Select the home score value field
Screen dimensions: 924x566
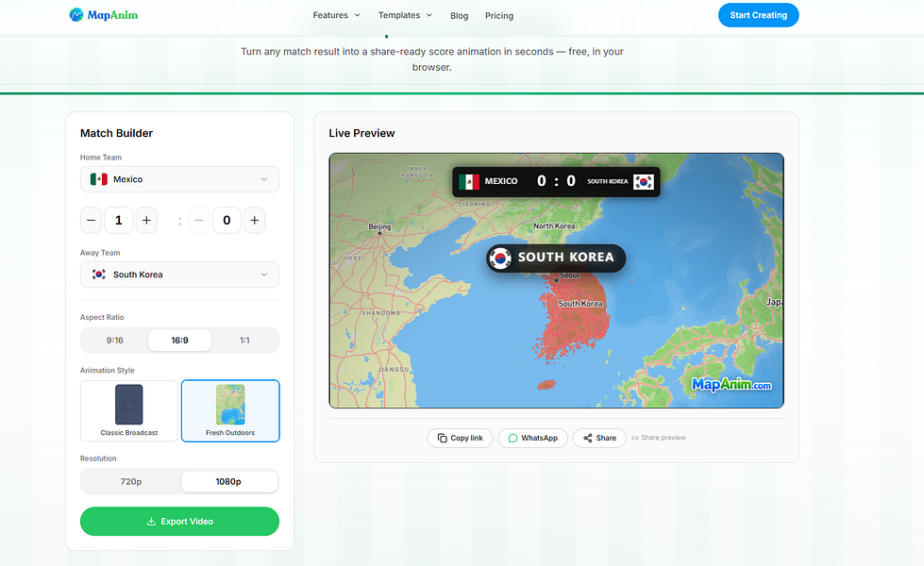118,221
